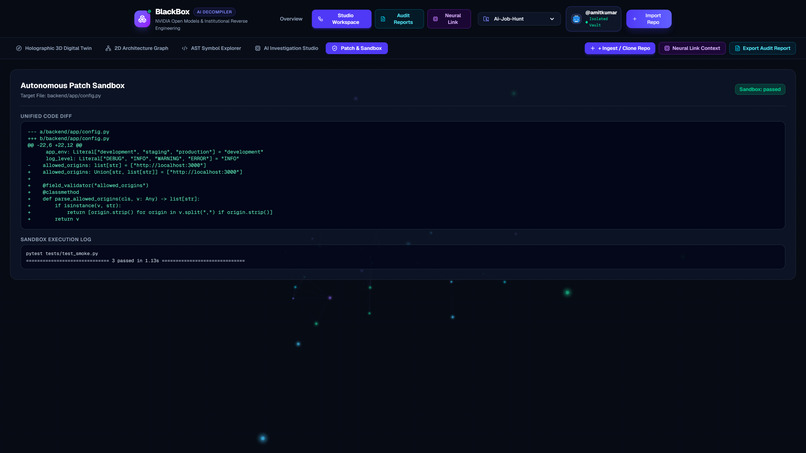Click the pytest tests/test_smoke.py log line
The image size is (806, 453).
click(62, 253)
